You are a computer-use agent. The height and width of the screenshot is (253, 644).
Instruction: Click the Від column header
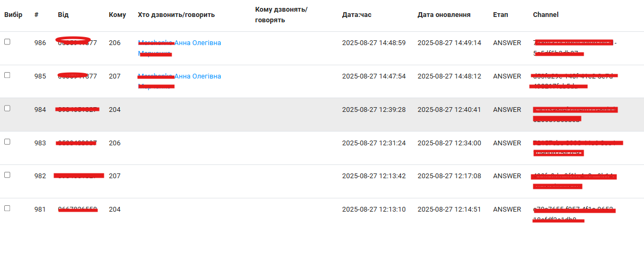63,15
